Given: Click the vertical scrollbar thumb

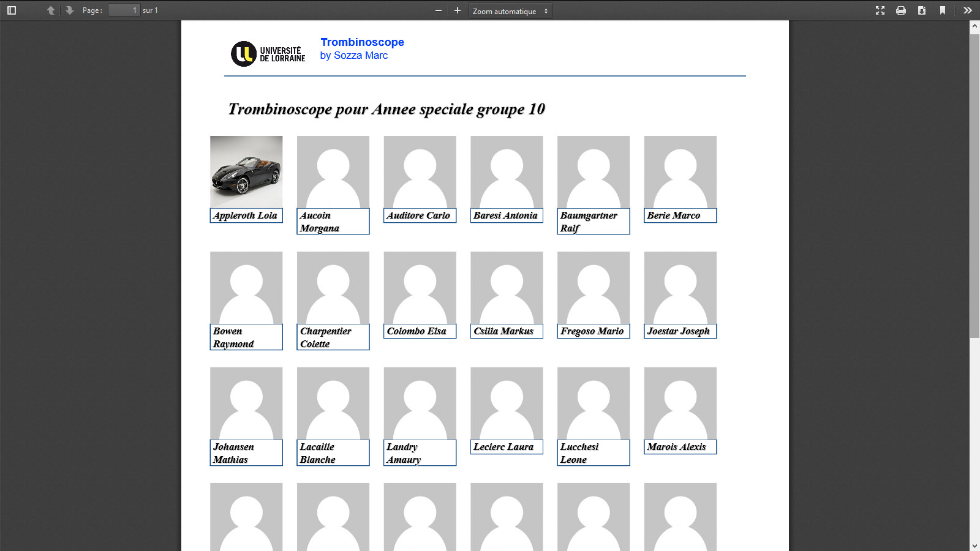Looking at the screenshot, I should [x=974, y=184].
